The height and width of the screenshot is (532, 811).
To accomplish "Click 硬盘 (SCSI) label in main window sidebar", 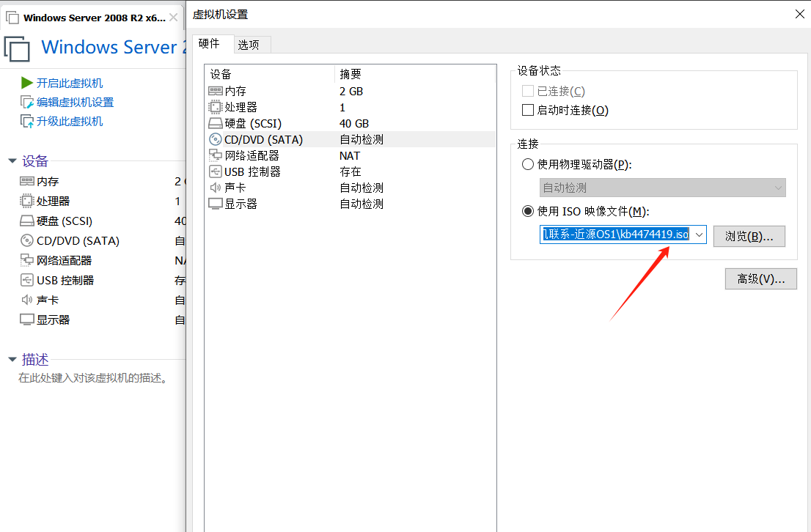I will click(64, 221).
